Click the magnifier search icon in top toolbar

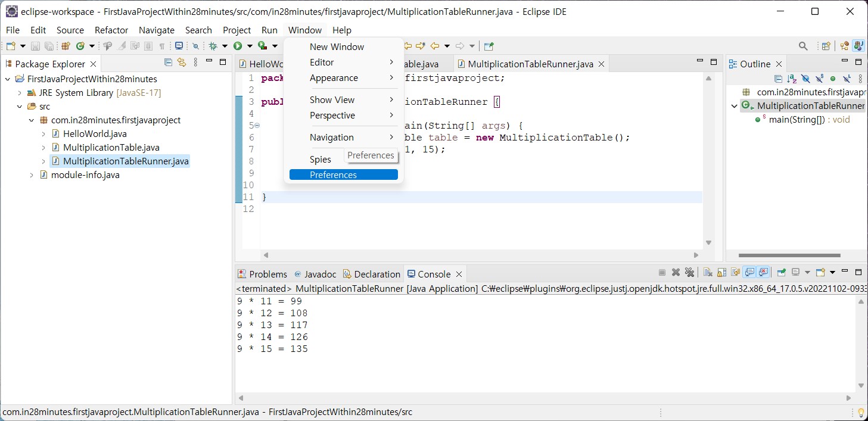(803, 46)
